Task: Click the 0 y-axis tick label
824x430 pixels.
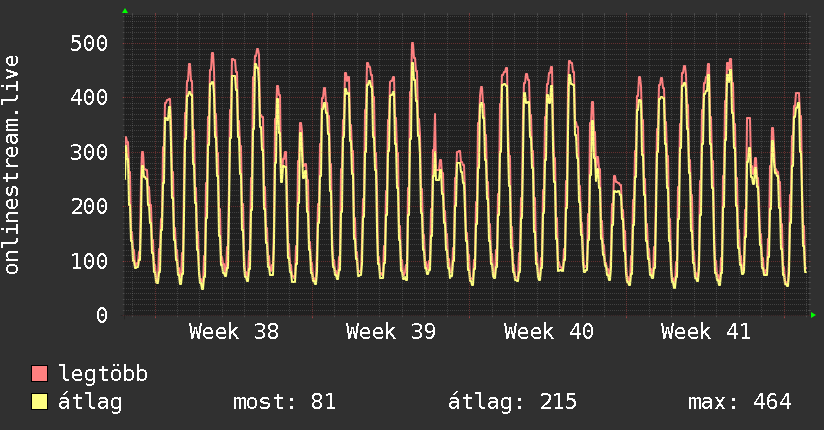Action: (x=102, y=315)
